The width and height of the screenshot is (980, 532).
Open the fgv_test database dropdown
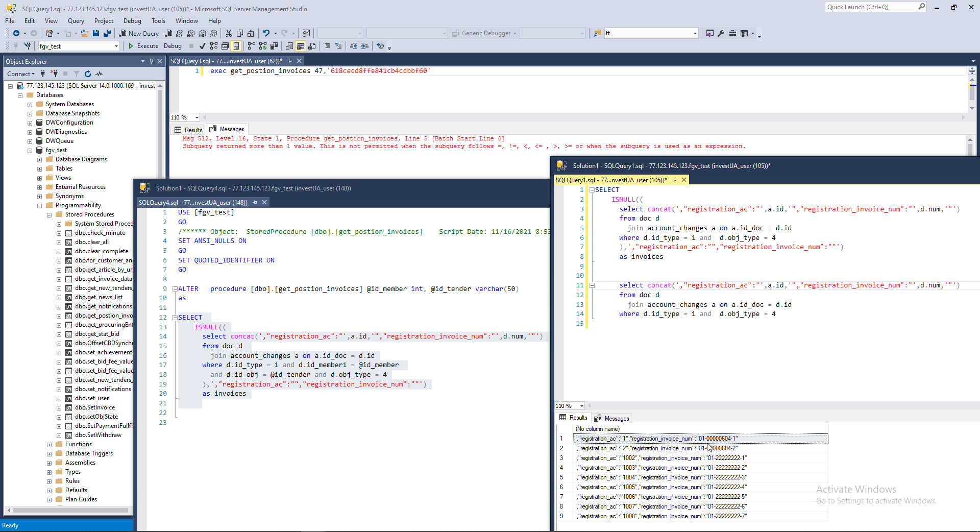(116, 46)
